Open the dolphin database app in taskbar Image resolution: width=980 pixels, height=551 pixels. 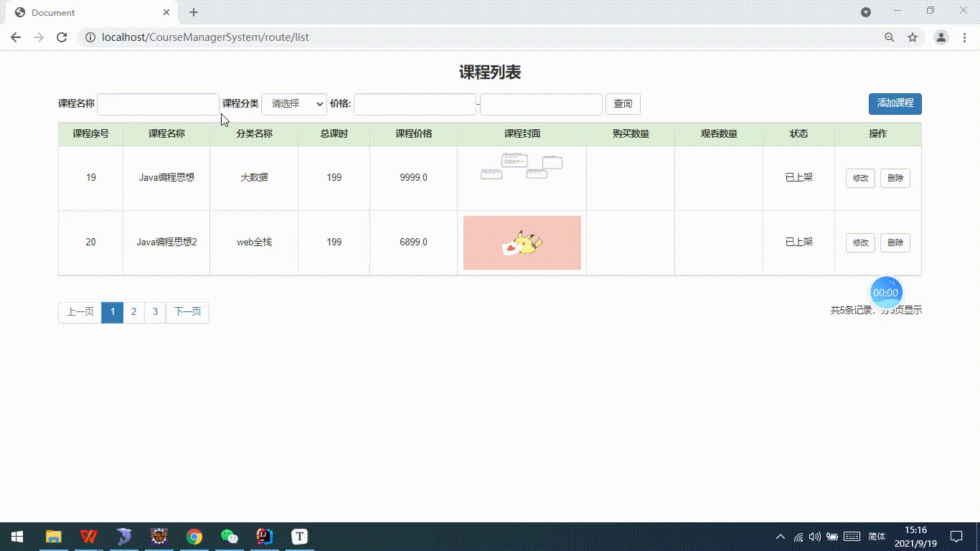[124, 537]
